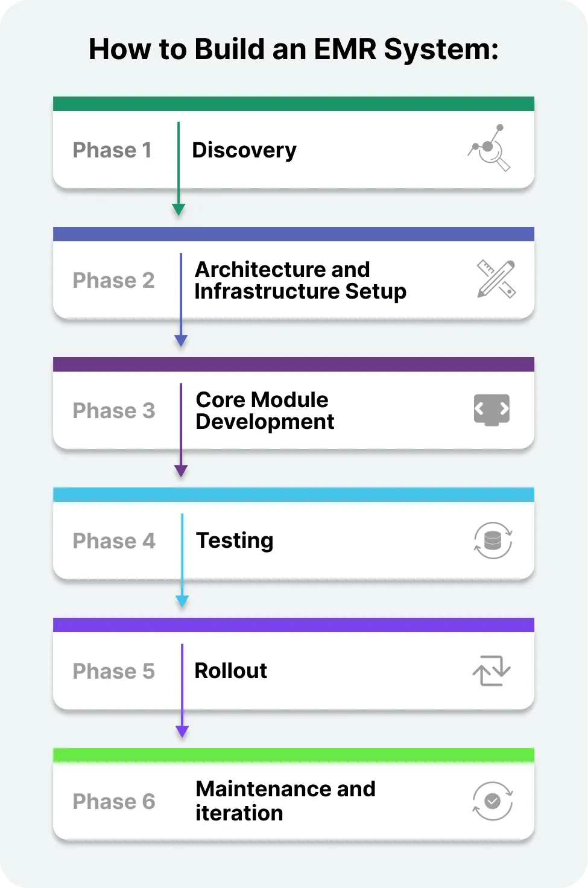The height and width of the screenshot is (888, 588).
Task: Click the bright green bar above Phase 6
Action: [x=294, y=755]
